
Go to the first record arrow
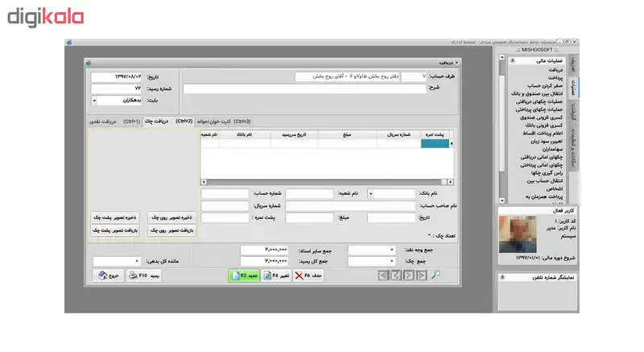[x=420, y=275]
